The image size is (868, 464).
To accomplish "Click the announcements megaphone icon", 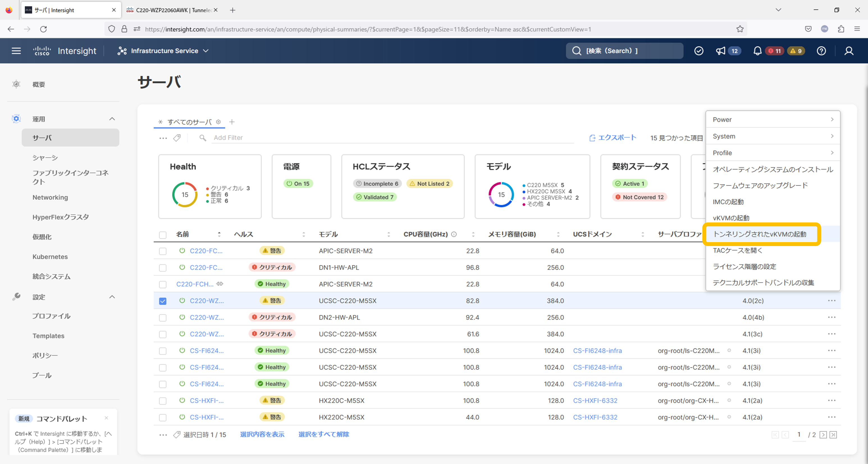I will tap(720, 51).
